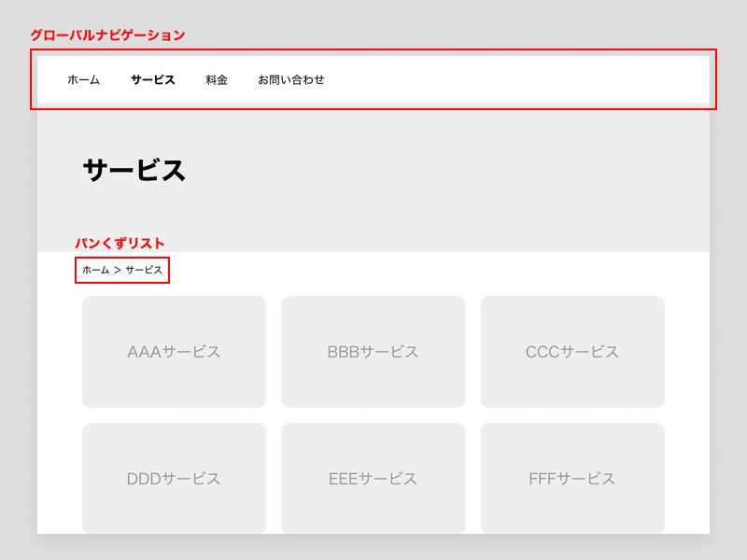Viewport: 747px width, 560px height.
Task: Open the お問い合わせ navigation item
Action: coord(291,80)
